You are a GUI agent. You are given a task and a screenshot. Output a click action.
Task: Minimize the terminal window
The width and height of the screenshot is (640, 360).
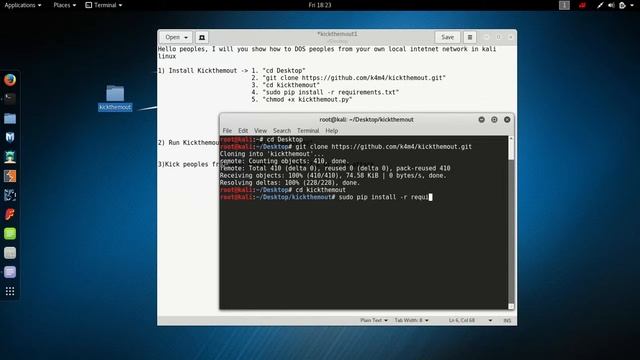tap(482, 120)
